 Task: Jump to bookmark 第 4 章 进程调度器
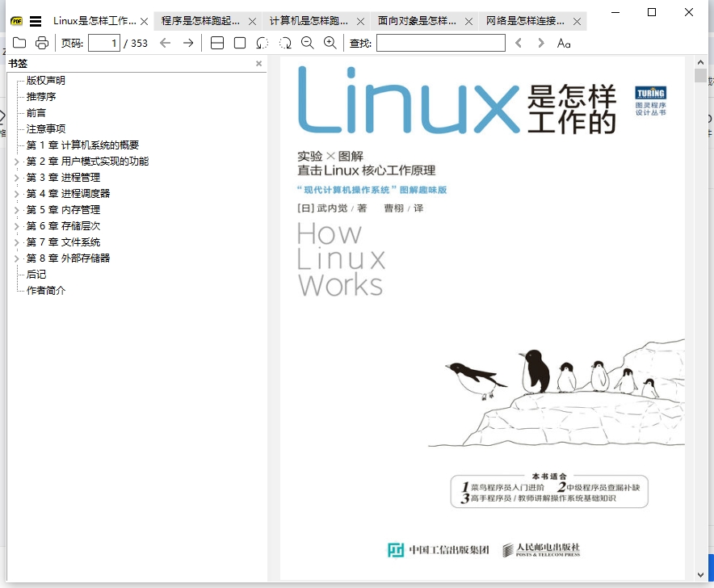coord(68,194)
